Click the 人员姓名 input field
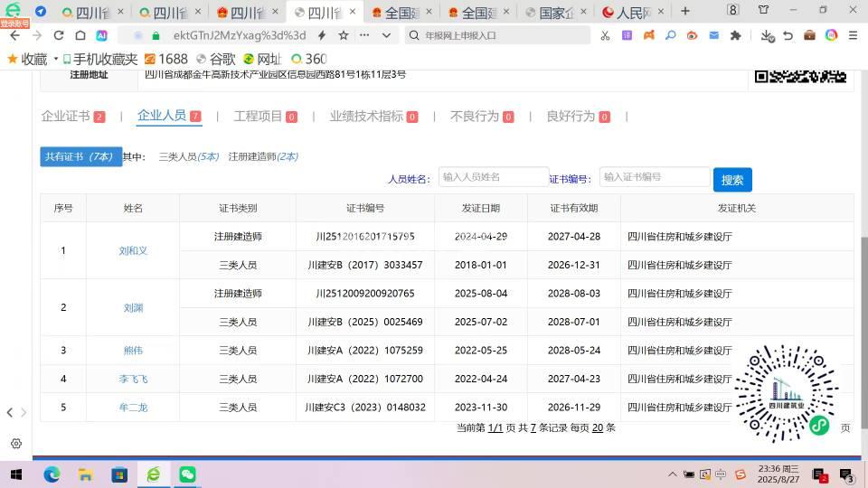 point(494,177)
